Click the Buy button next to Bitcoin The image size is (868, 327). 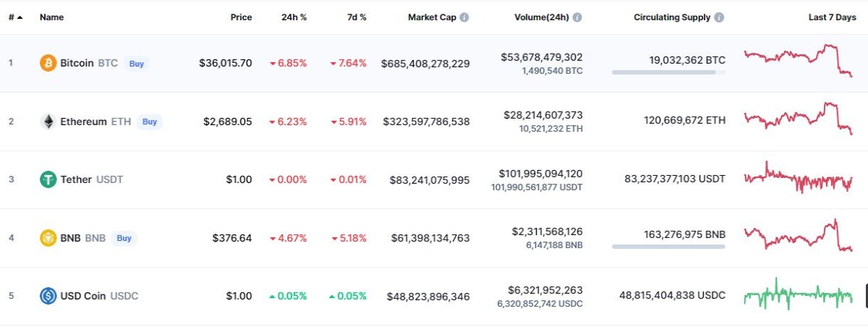click(137, 64)
